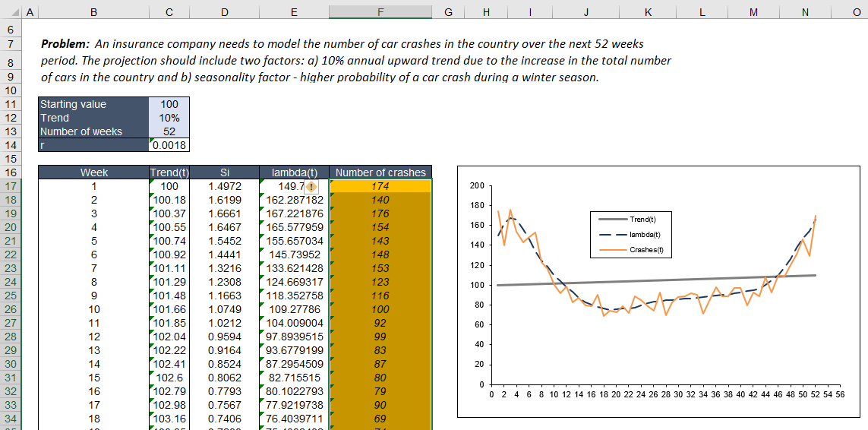Click the 'Trend(t)' table header

(x=169, y=172)
